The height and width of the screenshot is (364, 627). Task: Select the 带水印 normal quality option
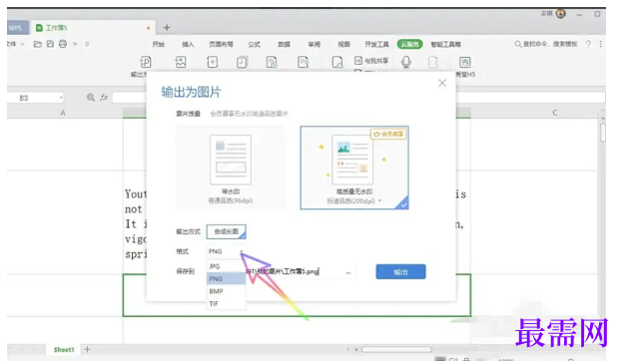pyautogui.click(x=231, y=169)
